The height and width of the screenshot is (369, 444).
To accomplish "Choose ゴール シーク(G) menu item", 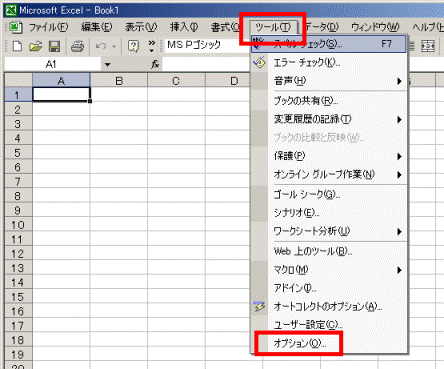I will click(x=329, y=194).
